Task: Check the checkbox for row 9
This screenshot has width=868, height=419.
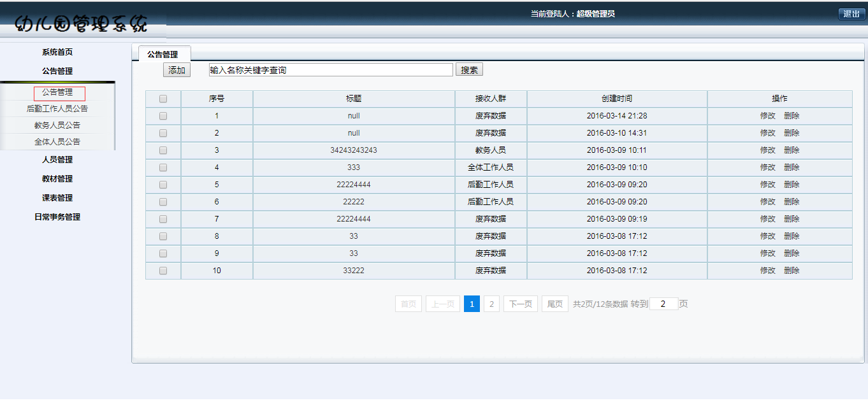Action: click(163, 253)
